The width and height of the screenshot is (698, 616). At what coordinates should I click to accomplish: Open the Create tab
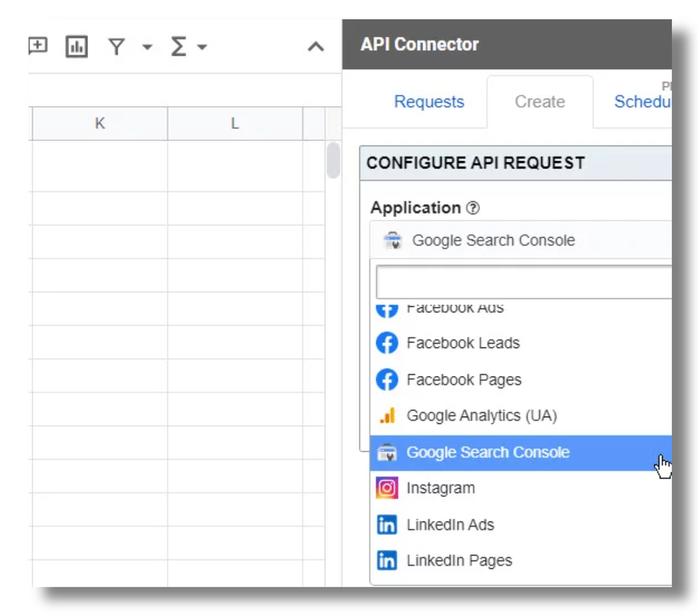click(540, 102)
